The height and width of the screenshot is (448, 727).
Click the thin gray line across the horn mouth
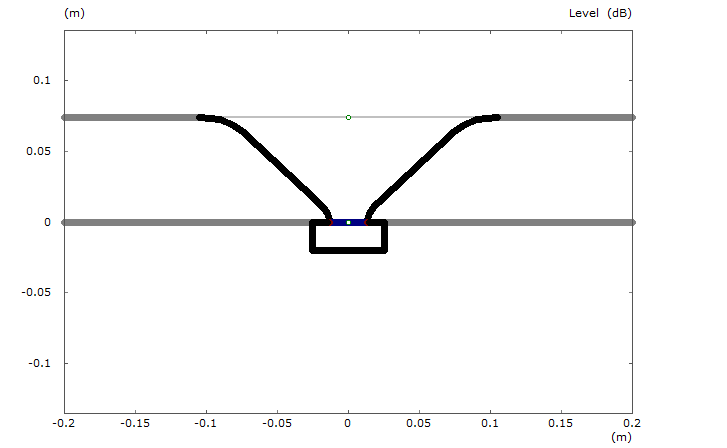click(300, 117)
